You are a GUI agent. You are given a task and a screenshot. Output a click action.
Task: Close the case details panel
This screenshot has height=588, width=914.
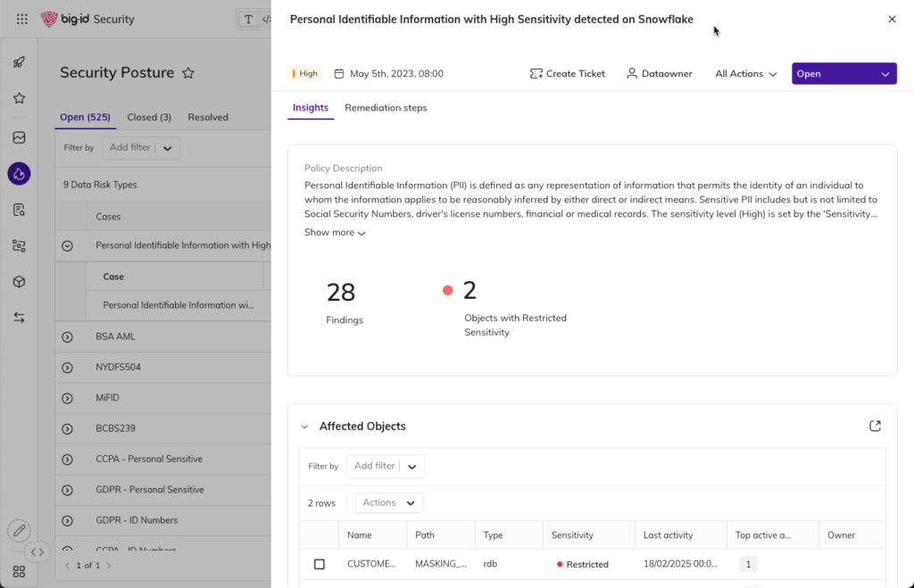click(x=892, y=20)
